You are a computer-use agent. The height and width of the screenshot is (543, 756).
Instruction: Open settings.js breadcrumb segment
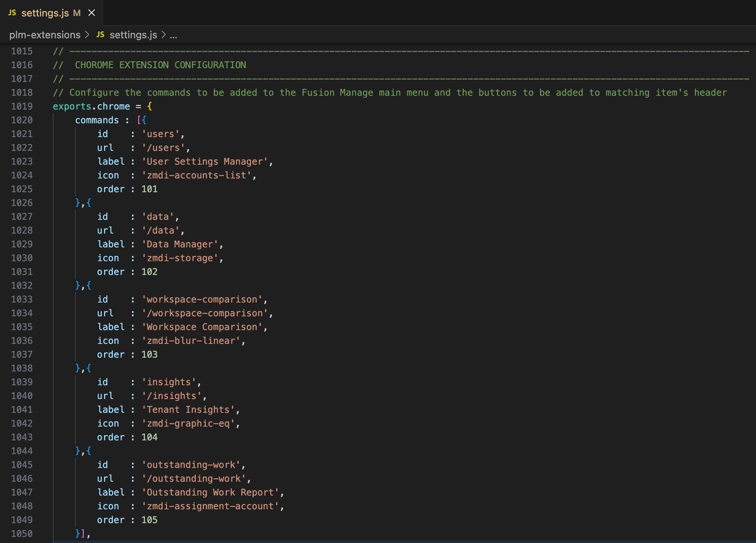coord(133,35)
